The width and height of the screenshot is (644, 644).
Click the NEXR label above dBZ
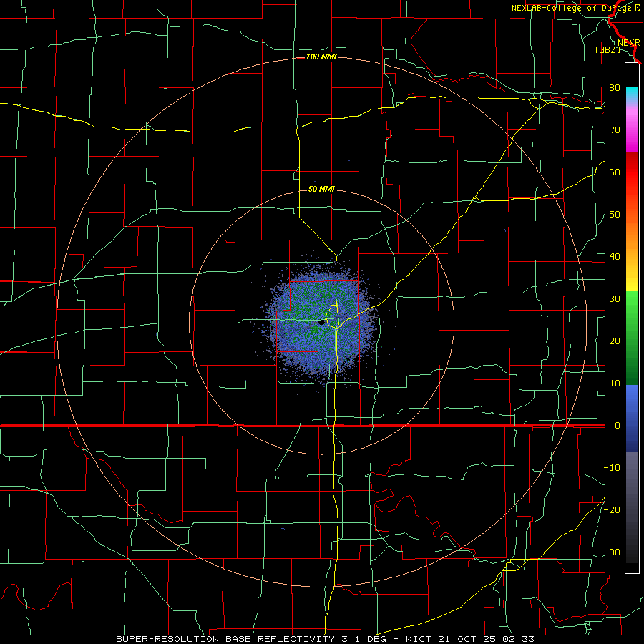pyautogui.click(x=628, y=43)
